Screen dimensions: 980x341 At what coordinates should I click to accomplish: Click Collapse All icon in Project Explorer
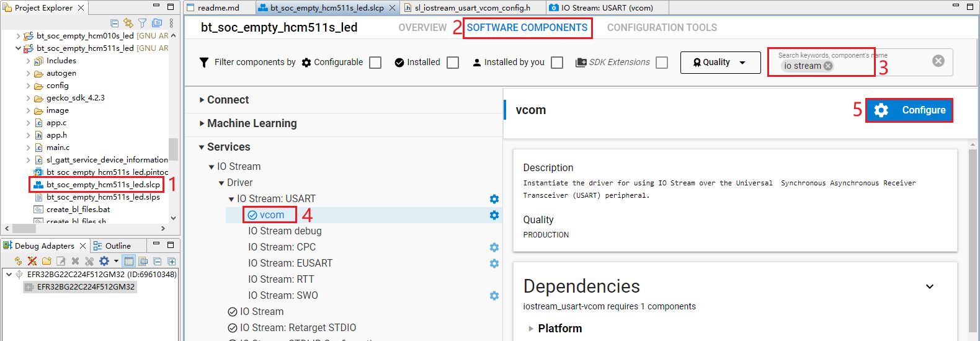click(x=115, y=23)
